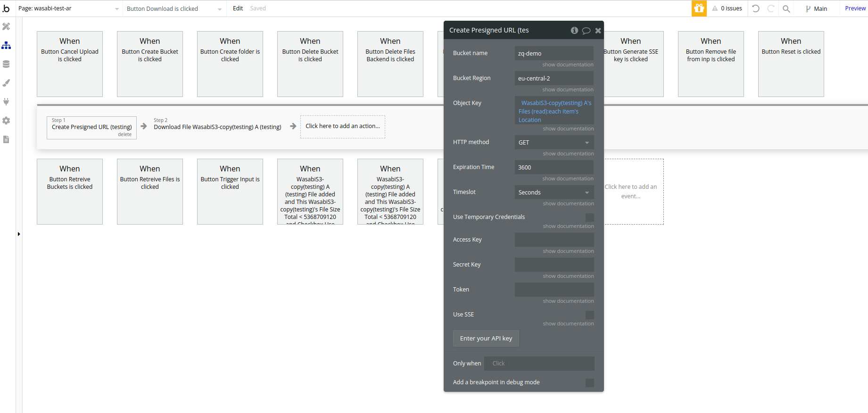Show documentation under Token

[x=568, y=301]
